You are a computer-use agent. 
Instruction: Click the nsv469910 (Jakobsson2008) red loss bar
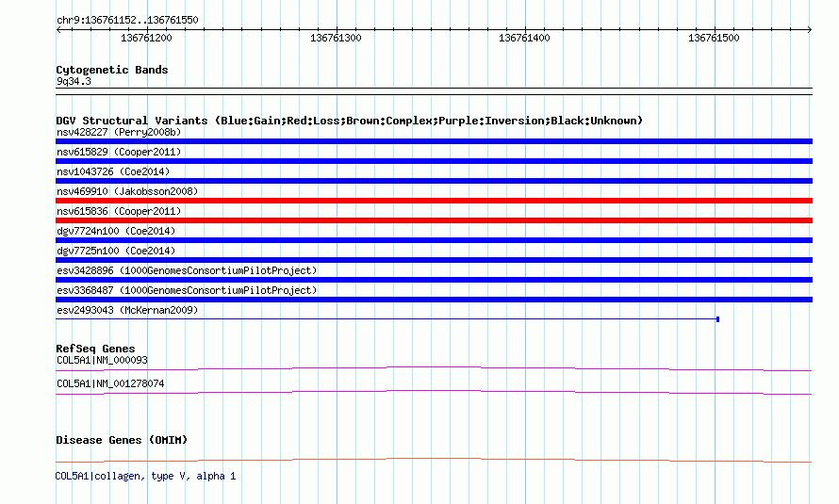tap(434, 201)
